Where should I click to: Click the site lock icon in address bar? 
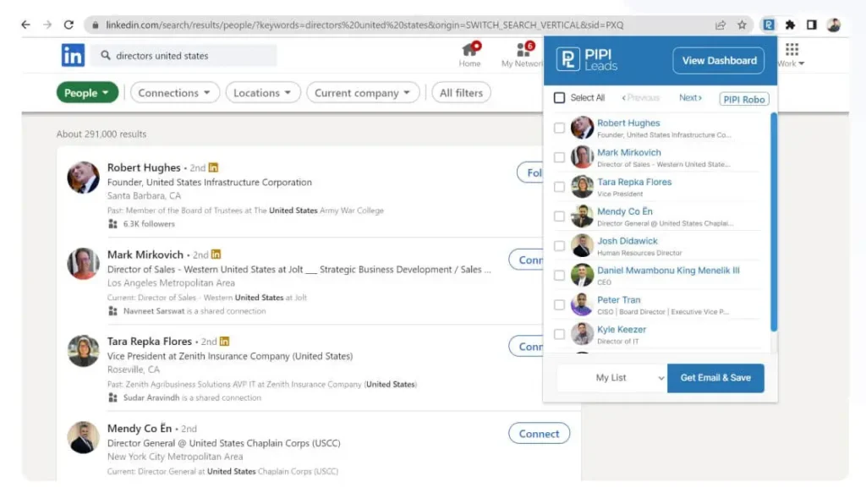pyautogui.click(x=95, y=25)
